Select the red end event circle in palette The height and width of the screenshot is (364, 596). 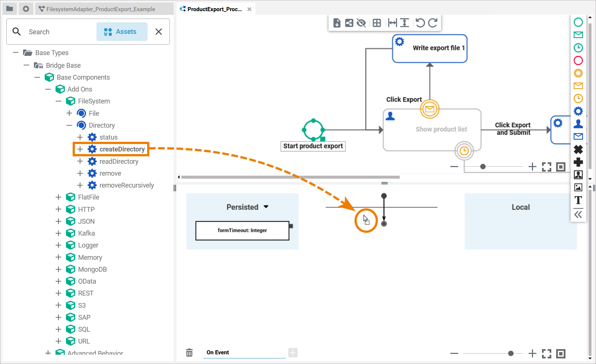pos(578,60)
